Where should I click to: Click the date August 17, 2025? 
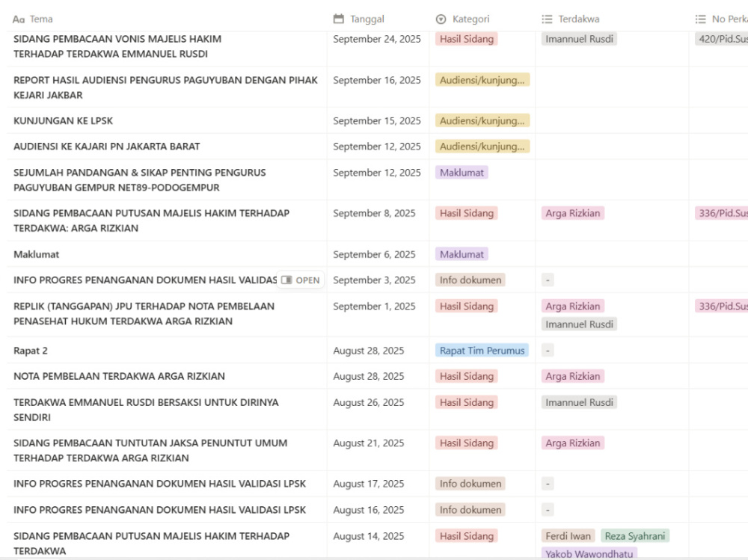(x=368, y=484)
